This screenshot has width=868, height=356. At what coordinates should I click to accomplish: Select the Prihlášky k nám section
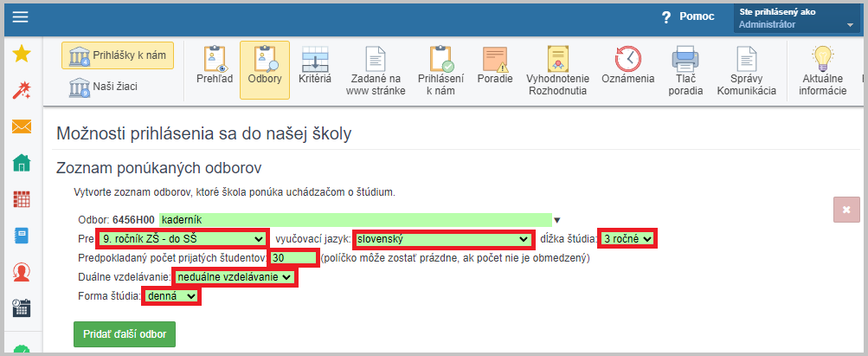(118, 55)
